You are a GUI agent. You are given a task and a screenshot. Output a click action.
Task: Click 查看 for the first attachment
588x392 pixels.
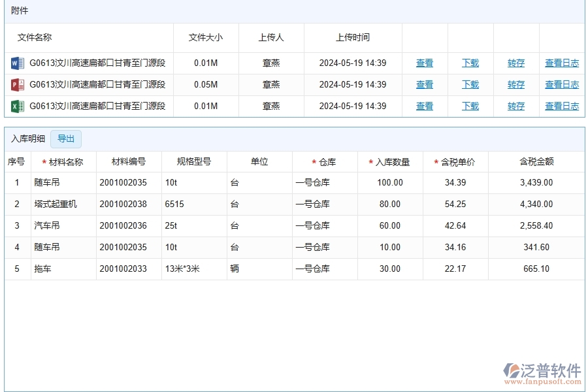click(x=424, y=63)
